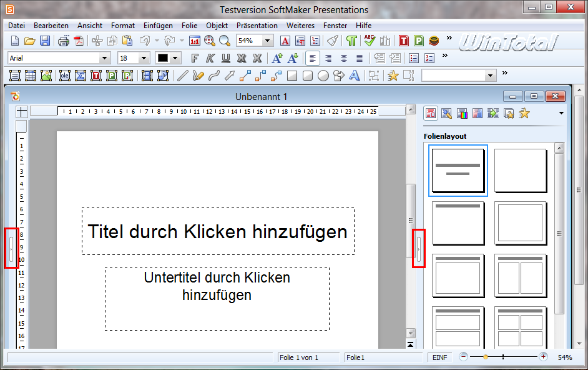
Task: Click the subtitle placeholder 'Untertitel durch Klicken hinzufügen'
Action: pos(217,299)
